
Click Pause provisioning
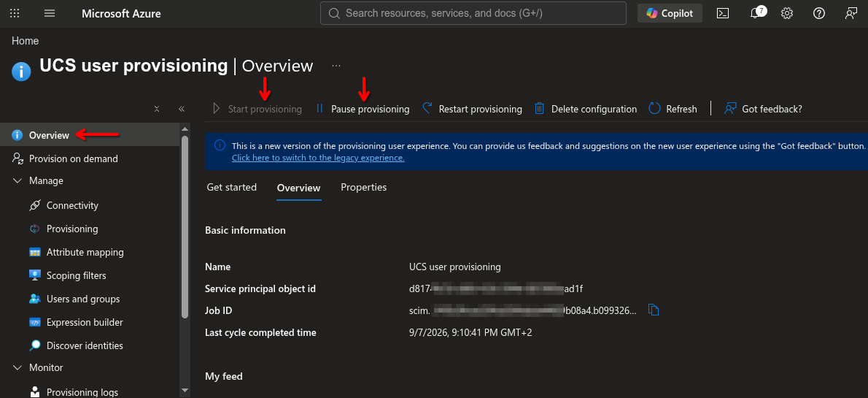[x=363, y=110]
